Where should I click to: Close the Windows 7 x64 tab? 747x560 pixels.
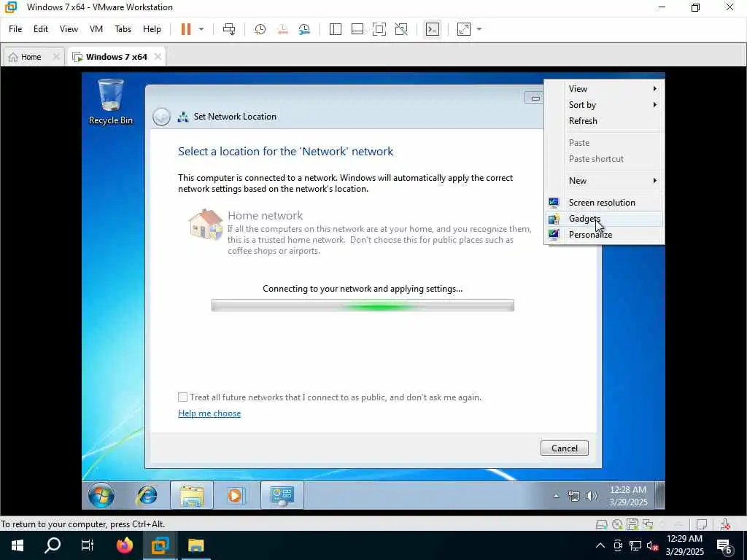[x=158, y=57]
